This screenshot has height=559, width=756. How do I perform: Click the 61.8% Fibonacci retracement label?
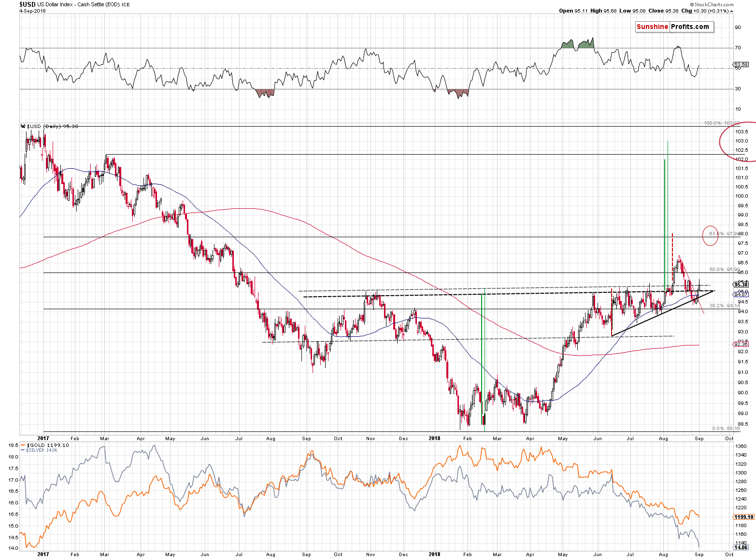point(725,234)
